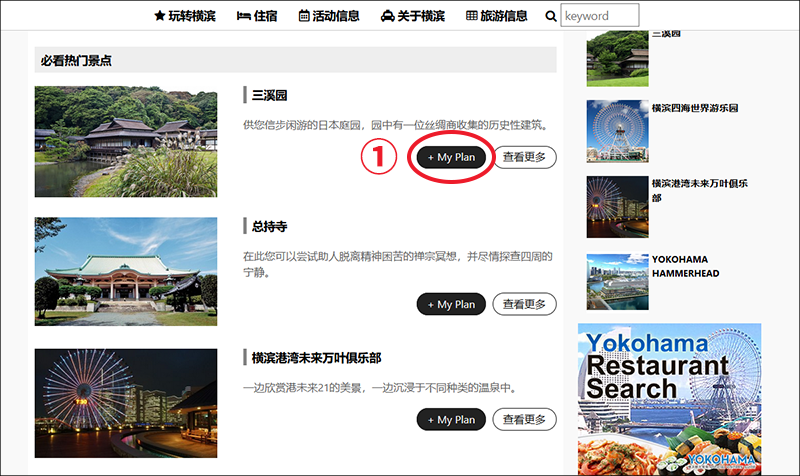Click the grid icon beside 旅游信息
Image resolution: width=800 pixels, height=476 pixels.
coord(472,16)
